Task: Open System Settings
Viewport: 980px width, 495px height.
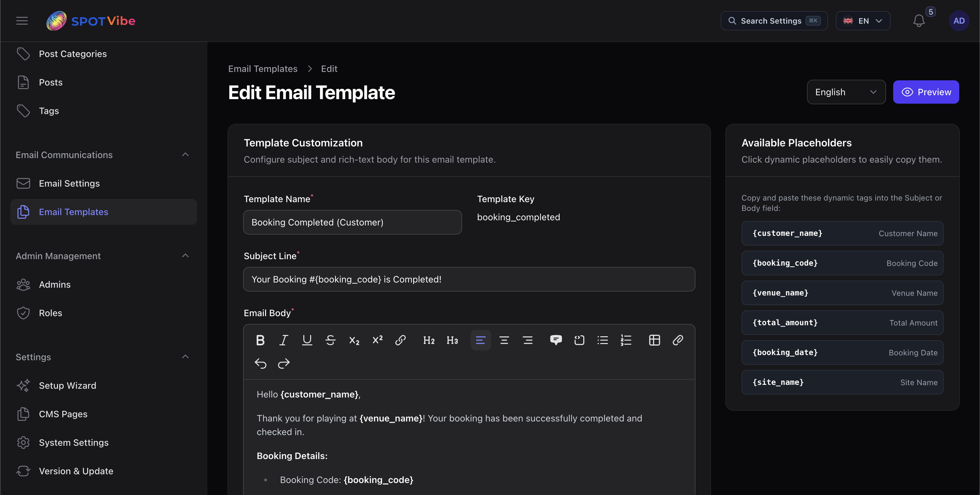Action: [x=103, y=443]
